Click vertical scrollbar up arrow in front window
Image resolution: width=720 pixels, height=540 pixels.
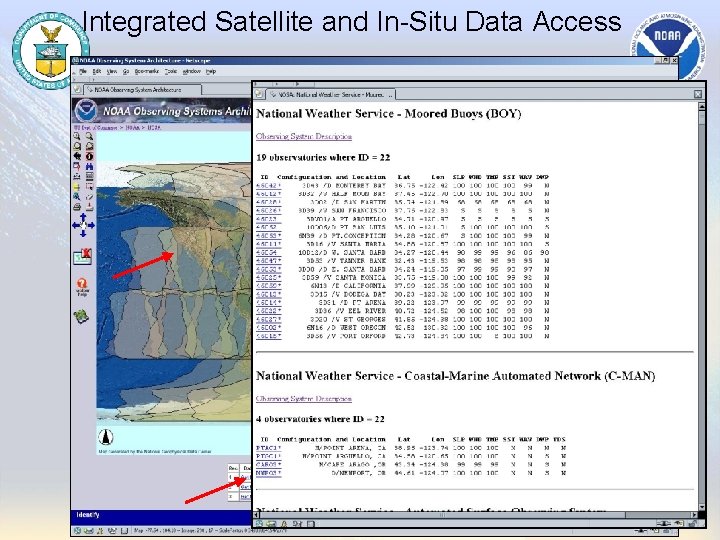tap(702, 106)
